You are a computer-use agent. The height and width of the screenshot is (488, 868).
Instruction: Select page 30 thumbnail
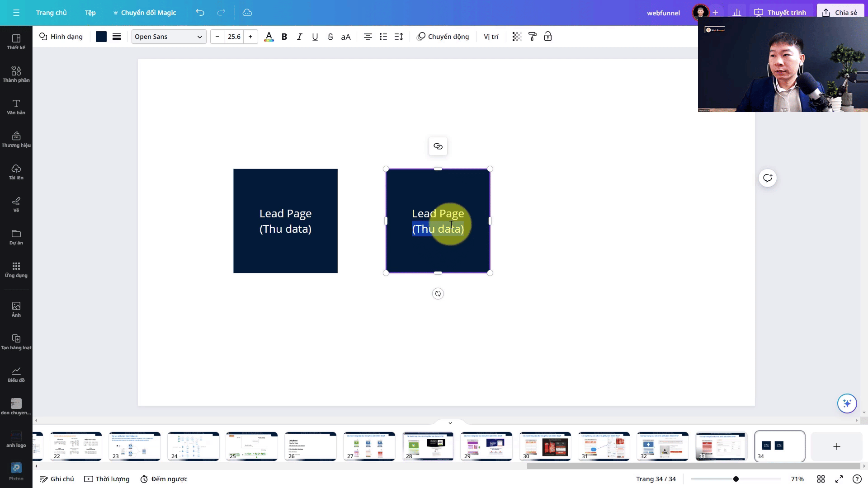545,446
